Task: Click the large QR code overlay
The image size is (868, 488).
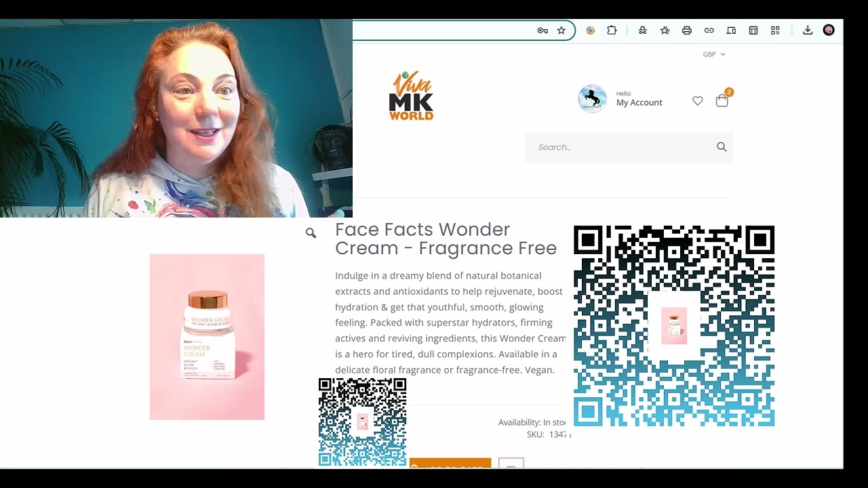Action: tap(674, 326)
